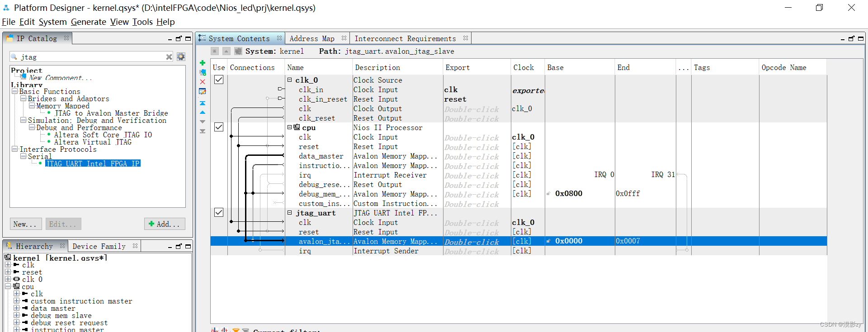This screenshot has width=868, height=332.
Task: Close the System Contents tab with its X
Action: tap(279, 38)
